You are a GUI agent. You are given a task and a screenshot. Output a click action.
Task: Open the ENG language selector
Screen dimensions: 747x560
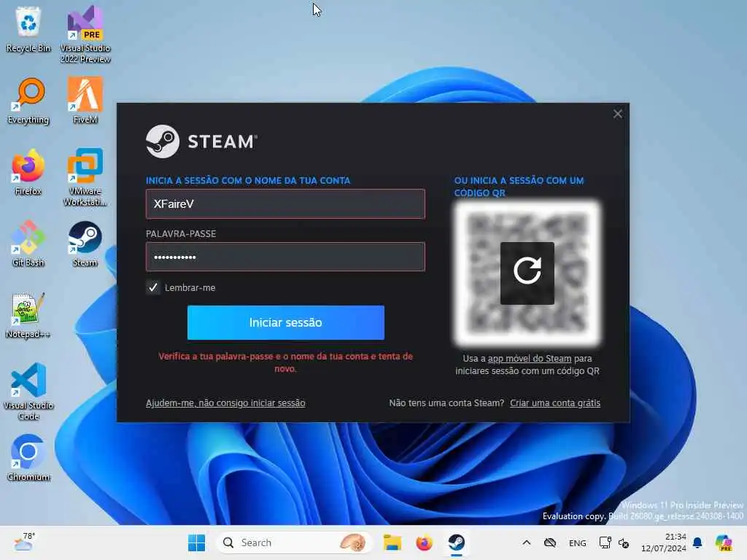tap(578, 542)
